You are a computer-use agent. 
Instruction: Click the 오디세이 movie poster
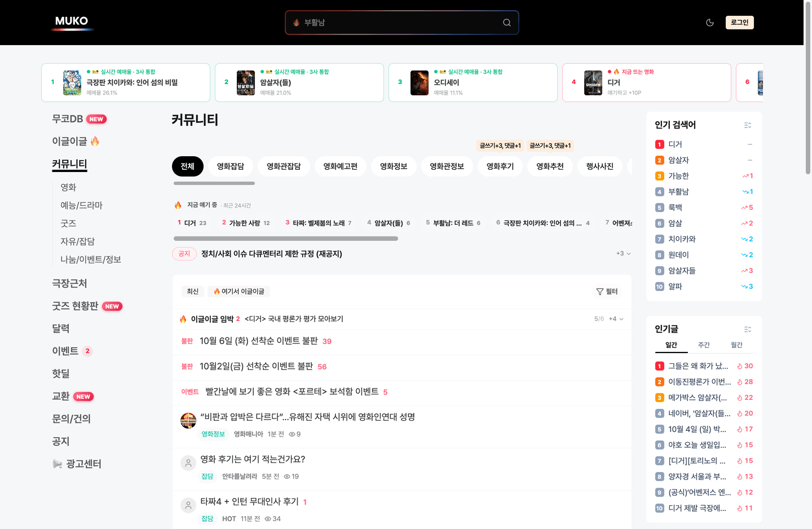tap(420, 83)
